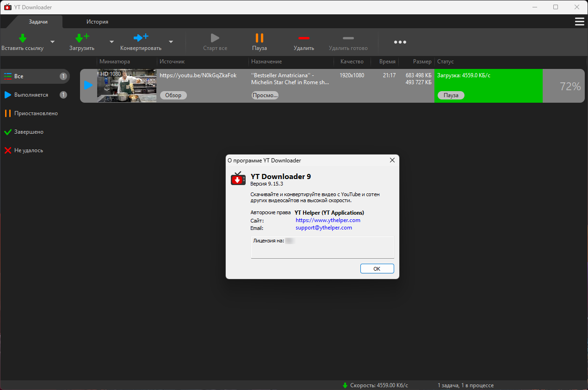The height and width of the screenshot is (390, 588).
Task: Switch to the Задачи tab
Action: pyautogui.click(x=38, y=22)
